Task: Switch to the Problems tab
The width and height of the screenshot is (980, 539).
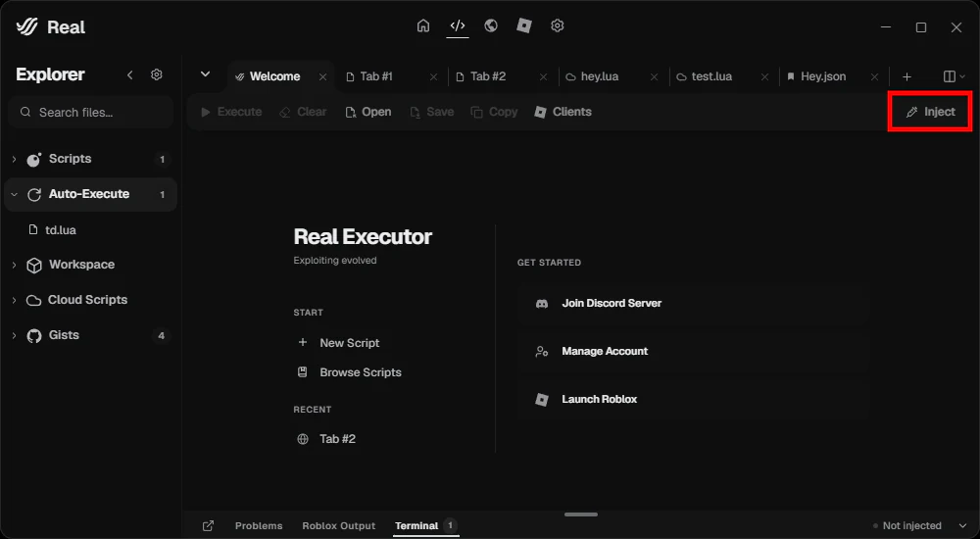Action: point(259,526)
